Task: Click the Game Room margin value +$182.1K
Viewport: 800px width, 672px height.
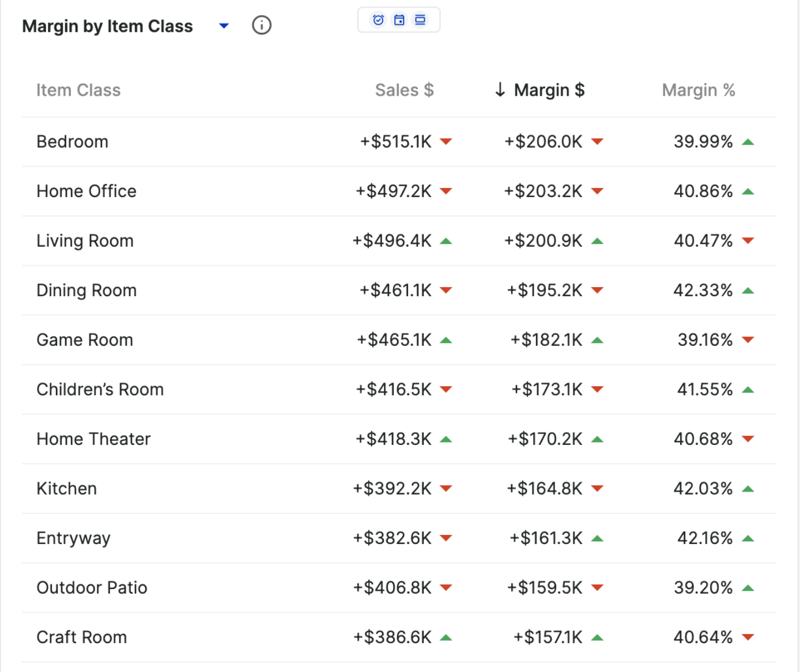Action: pyautogui.click(x=546, y=340)
